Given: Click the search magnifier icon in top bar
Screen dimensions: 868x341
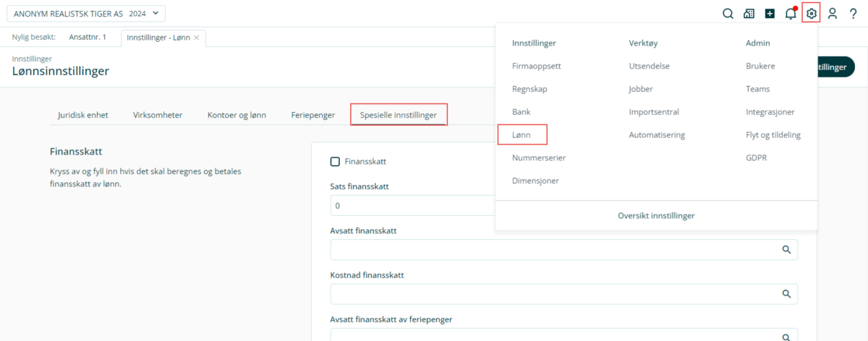Looking at the screenshot, I should coord(728,14).
